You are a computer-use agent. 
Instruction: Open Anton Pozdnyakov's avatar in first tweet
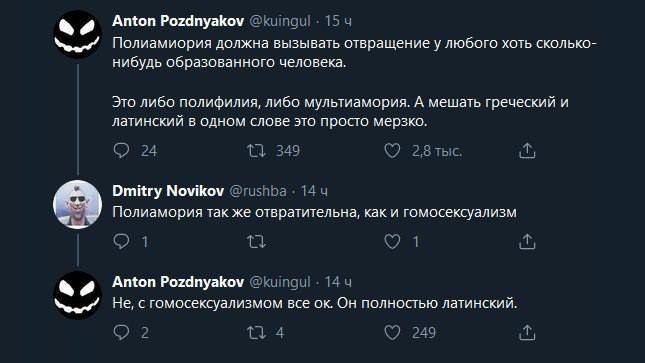click(77, 34)
